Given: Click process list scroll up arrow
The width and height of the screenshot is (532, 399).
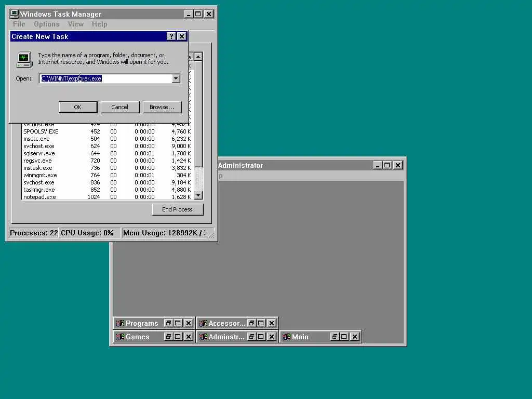Looking at the screenshot, I should pos(198,56).
